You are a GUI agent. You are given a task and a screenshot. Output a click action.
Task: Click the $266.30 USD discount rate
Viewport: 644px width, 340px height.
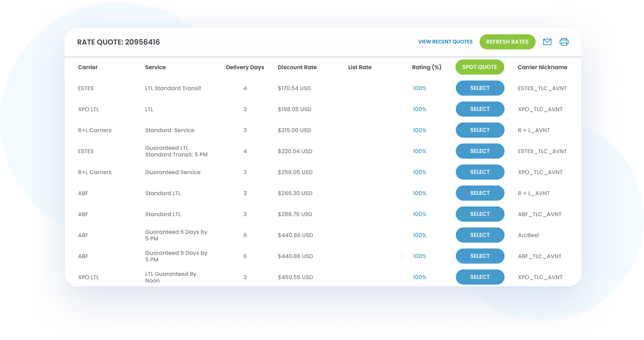coord(295,193)
